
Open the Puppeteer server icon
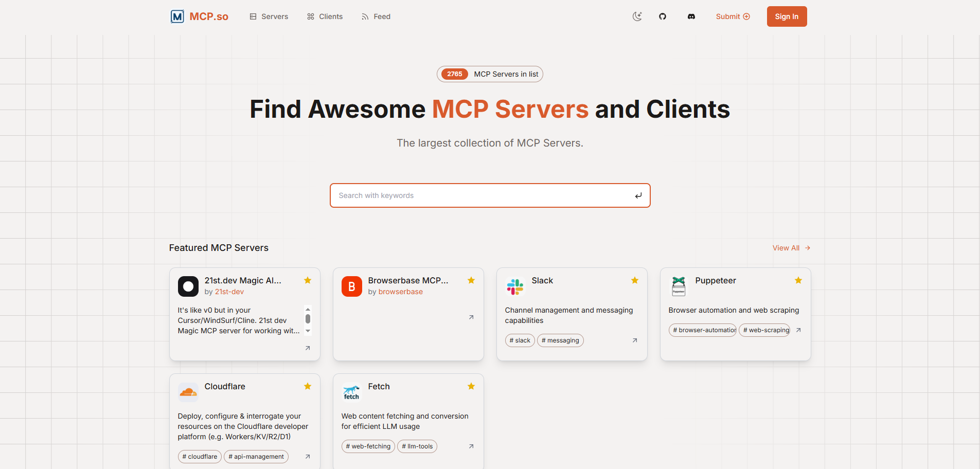click(x=679, y=286)
